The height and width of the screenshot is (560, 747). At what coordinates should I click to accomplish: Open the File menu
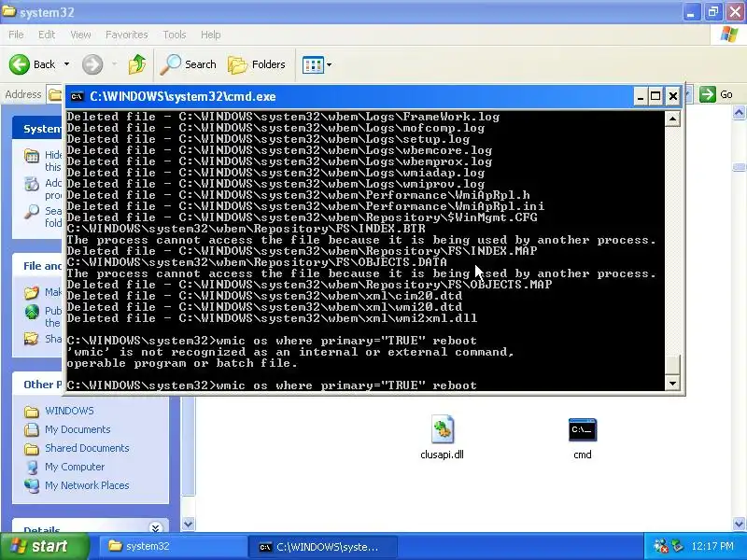[16, 35]
